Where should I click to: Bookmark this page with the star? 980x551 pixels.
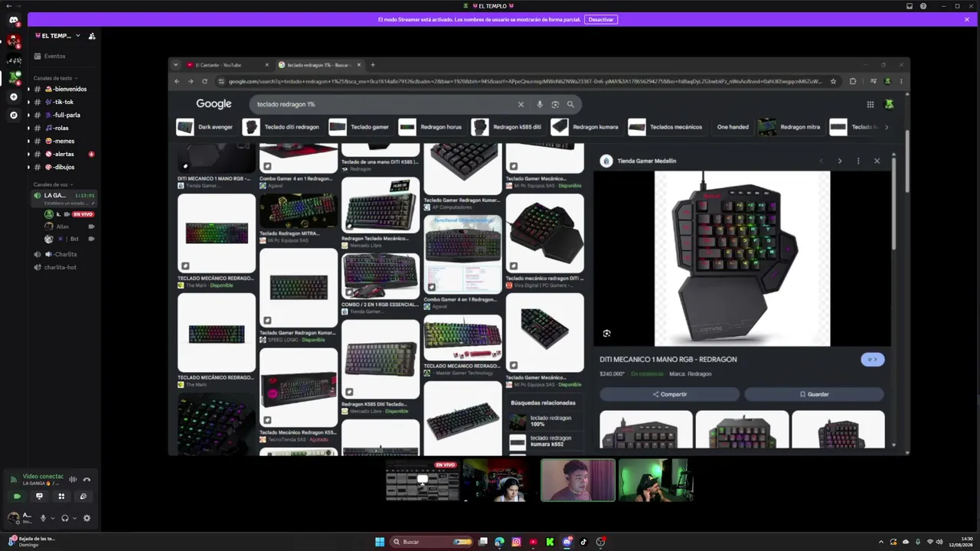click(833, 81)
